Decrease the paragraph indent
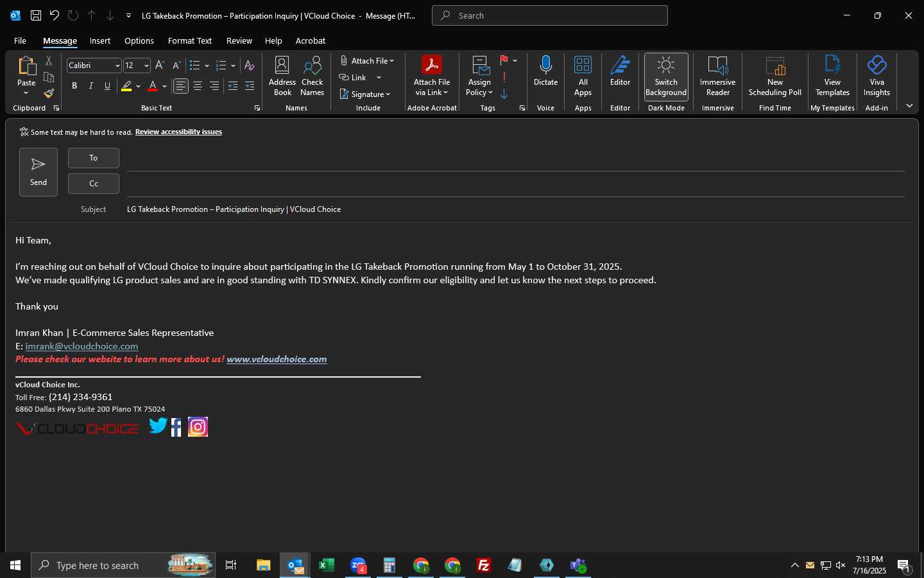924x578 pixels. pyautogui.click(x=233, y=86)
